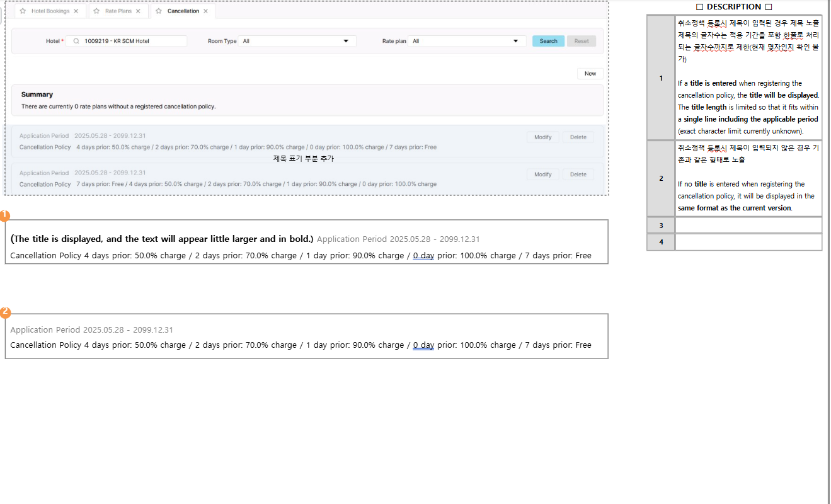This screenshot has width=831, height=504.
Task: Click orange annotation marker number 1
Action: [4, 216]
